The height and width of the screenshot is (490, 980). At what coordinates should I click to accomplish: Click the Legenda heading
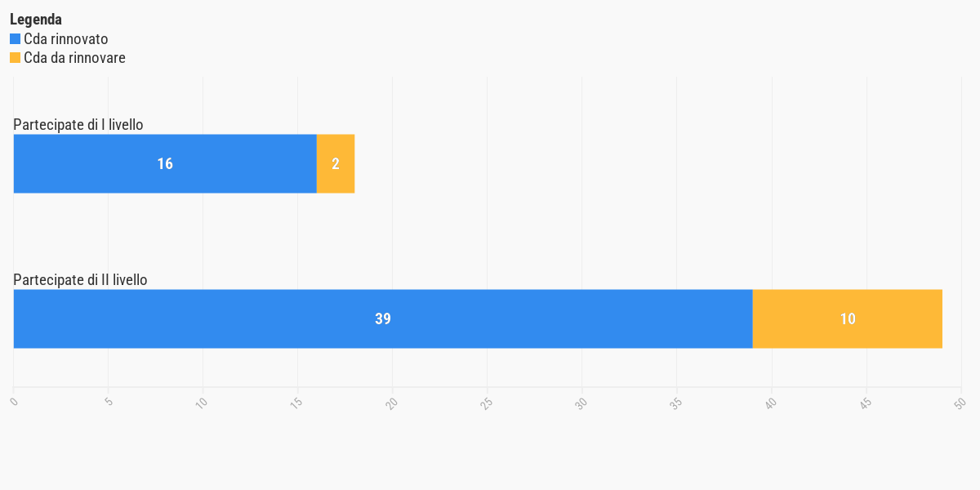pyautogui.click(x=36, y=20)
